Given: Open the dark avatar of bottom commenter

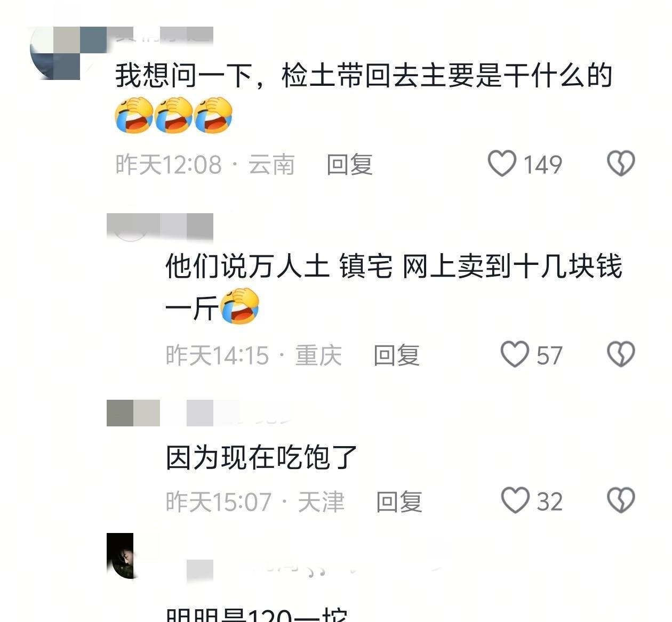Looking at the screenshot, I should click(121, 555).
